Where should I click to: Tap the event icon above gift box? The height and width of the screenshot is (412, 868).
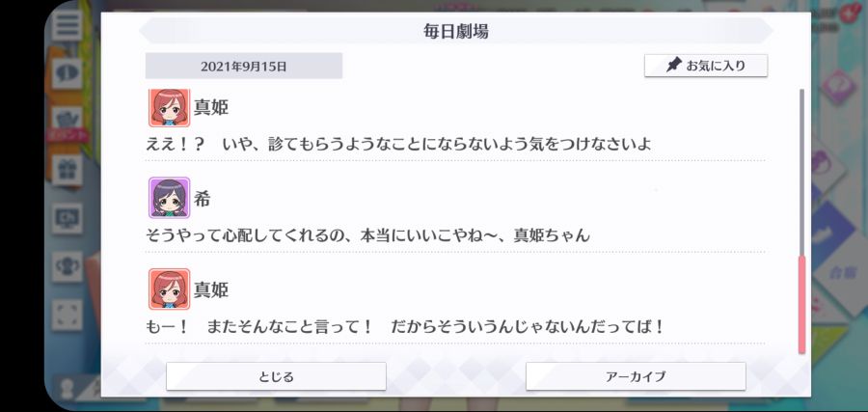[x=67, y=123]
